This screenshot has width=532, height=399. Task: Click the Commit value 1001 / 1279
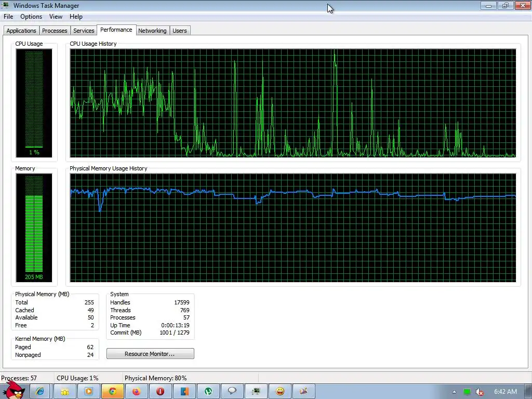[175, 333]
